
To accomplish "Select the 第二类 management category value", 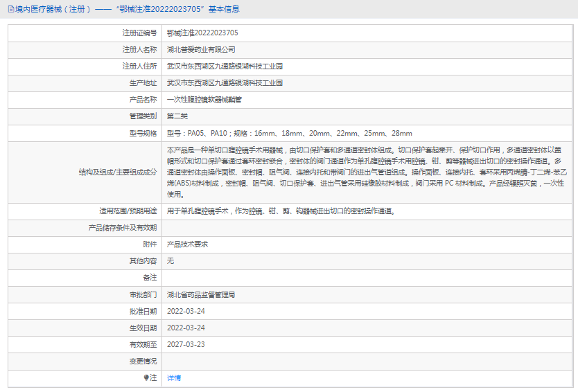I will click(x=177, y=116).
